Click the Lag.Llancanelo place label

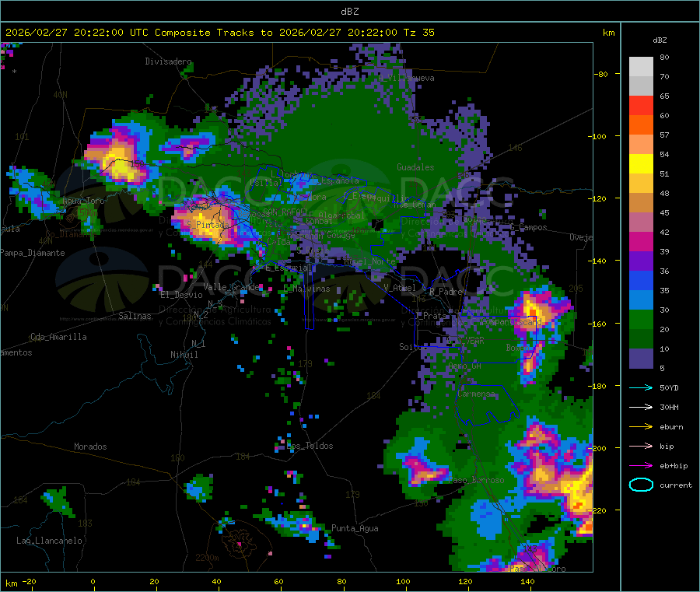pos(50,541)
